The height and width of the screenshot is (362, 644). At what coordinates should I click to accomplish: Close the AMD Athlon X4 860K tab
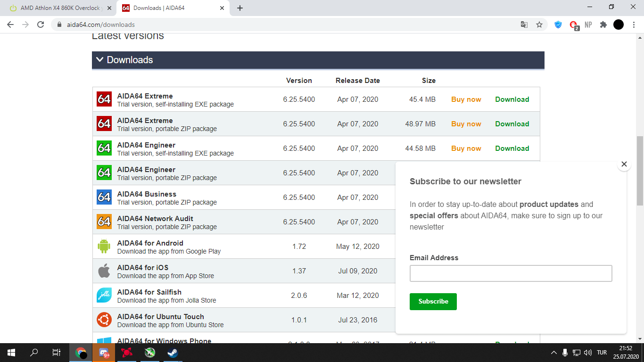pyautogui.click(x=109, y=8)
